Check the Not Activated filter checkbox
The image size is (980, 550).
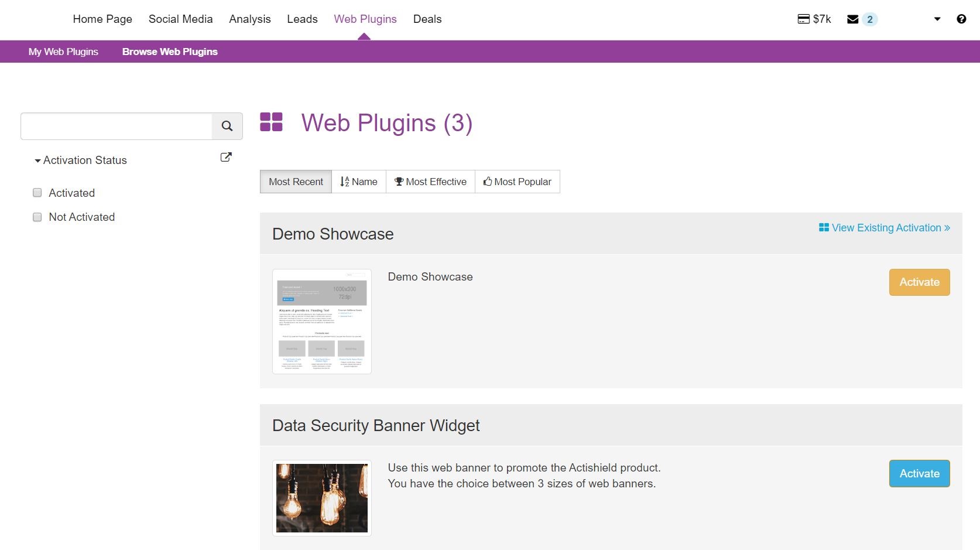pos(37,217)
